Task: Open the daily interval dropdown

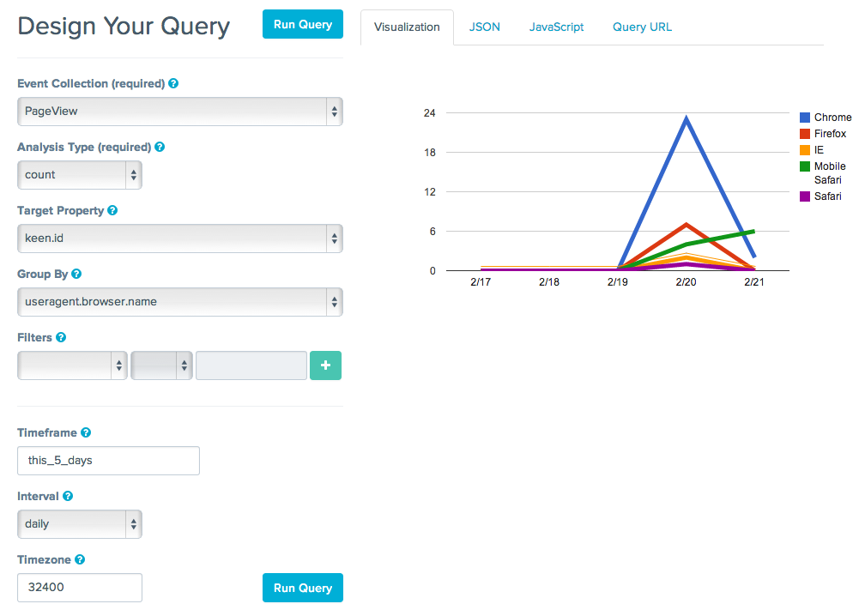Action: coord(80,524)
